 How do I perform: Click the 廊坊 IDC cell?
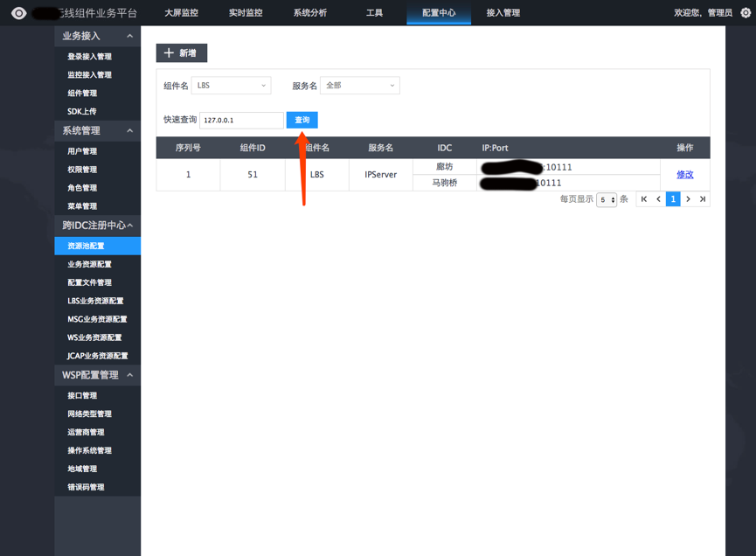(445, 166)
